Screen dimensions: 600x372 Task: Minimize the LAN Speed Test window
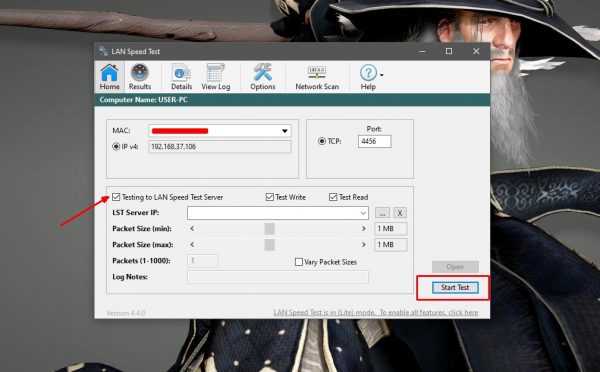point(422,51)
